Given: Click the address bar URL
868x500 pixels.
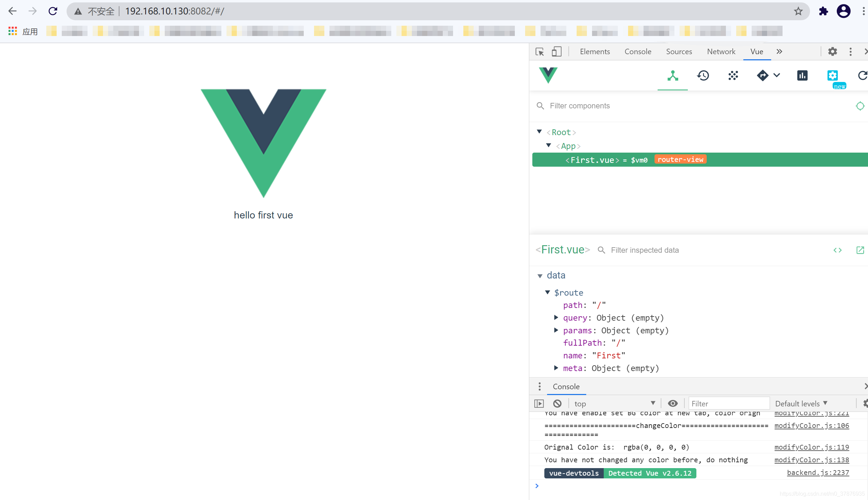Looking at the screenshot, I should [x=175, y=11].
